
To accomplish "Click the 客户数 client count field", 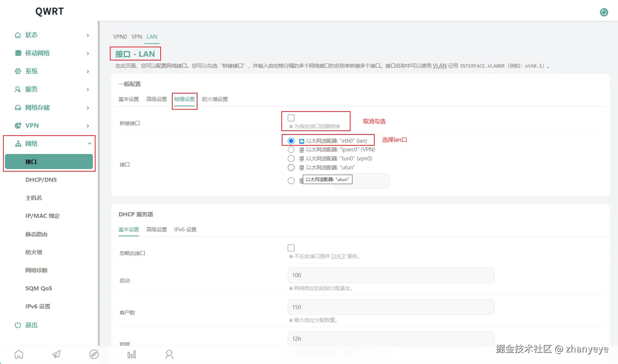I will pos(391,307).
